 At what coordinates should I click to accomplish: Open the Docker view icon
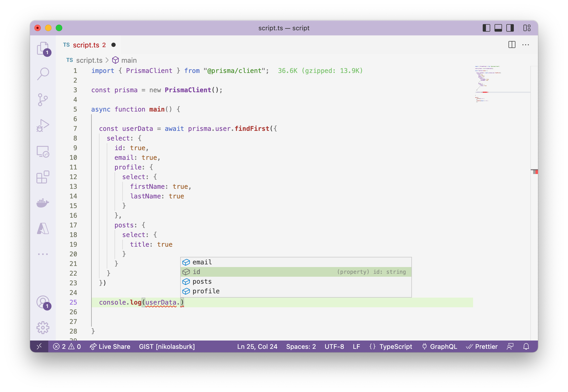[43, 203]
